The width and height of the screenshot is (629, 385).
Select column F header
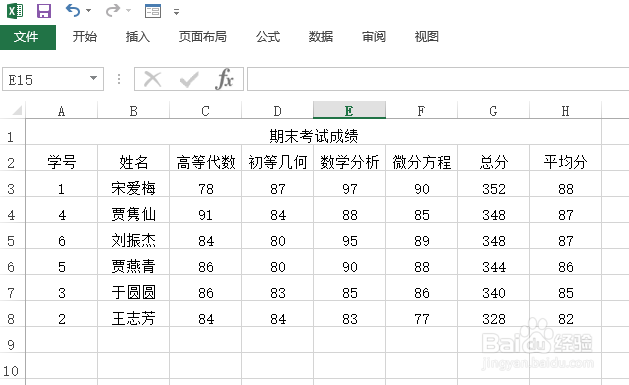(421, 111)
